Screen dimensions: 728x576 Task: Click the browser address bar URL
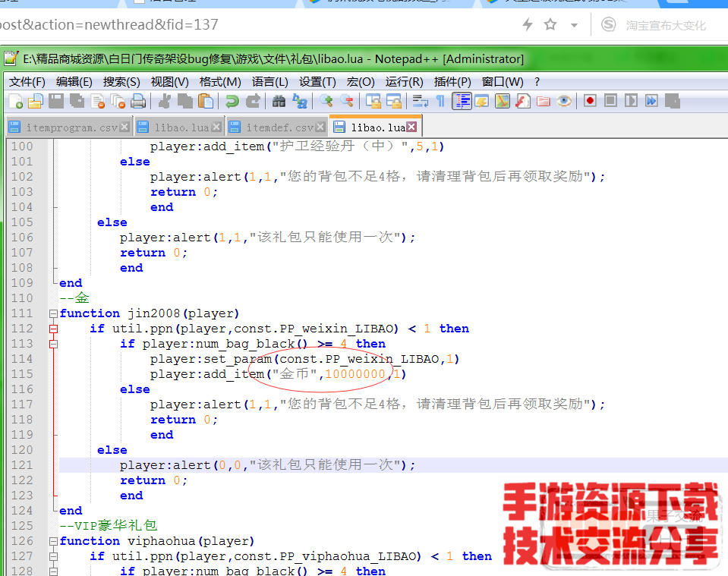(114, 25)
